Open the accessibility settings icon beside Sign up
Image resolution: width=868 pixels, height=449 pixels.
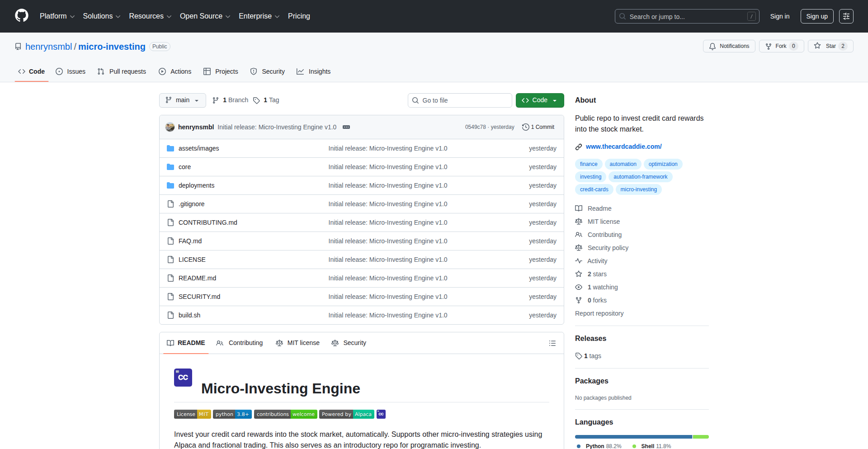846,16
